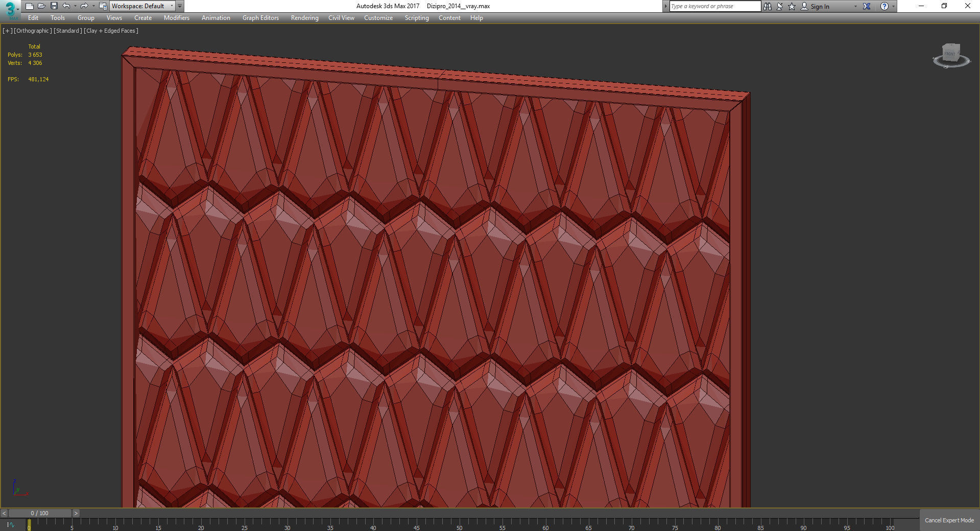Image resolution: width=980 pixels, height=531 pixels.
Task: Open a file with folder icon
Action: [41, 6]
